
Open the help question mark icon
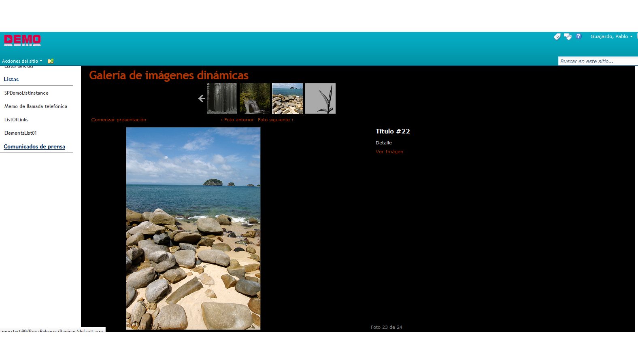point(578,36)
